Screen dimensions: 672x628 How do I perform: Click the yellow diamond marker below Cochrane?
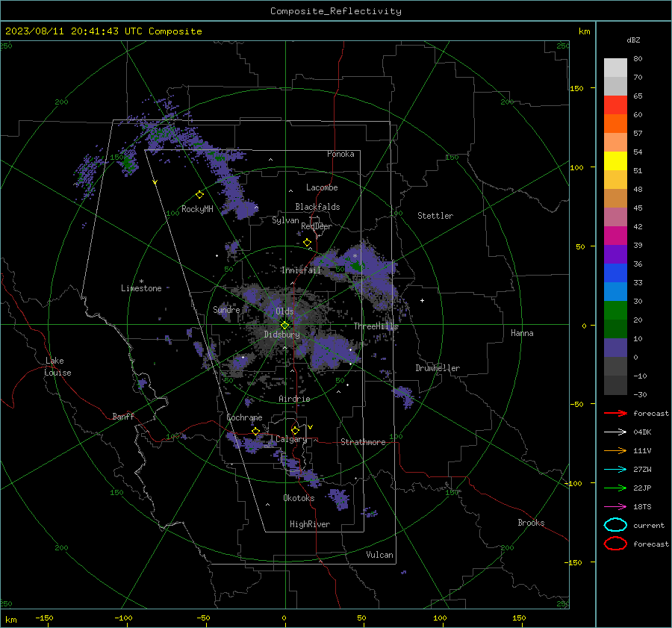click(255, 432)
